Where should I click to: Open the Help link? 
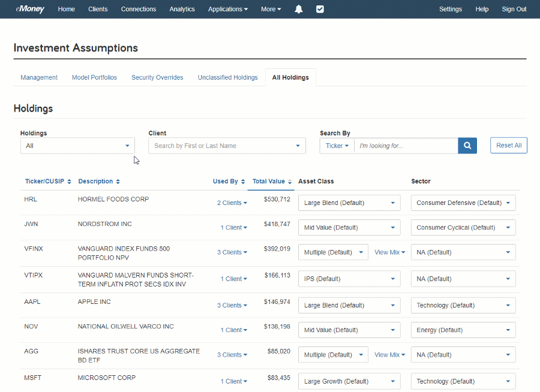pyautogui.click(x=482, y=10)
